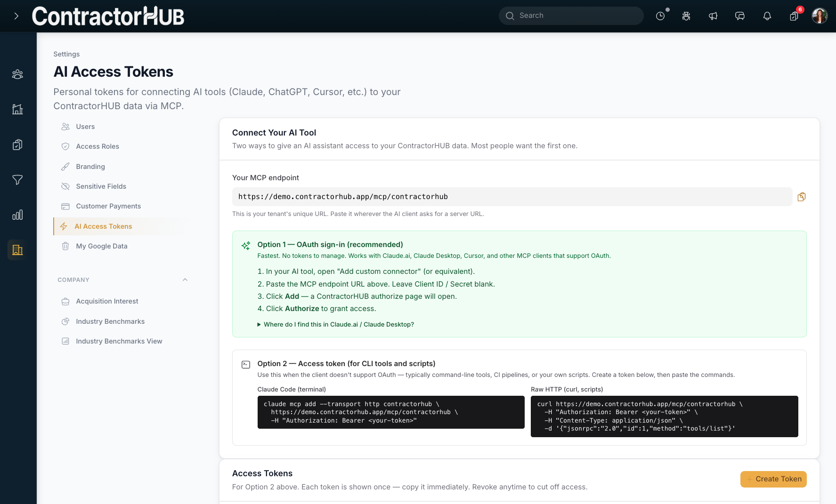Click the Access Roles shield icon
The height and width of the screenshot is (504, 836).
(65, 146)
